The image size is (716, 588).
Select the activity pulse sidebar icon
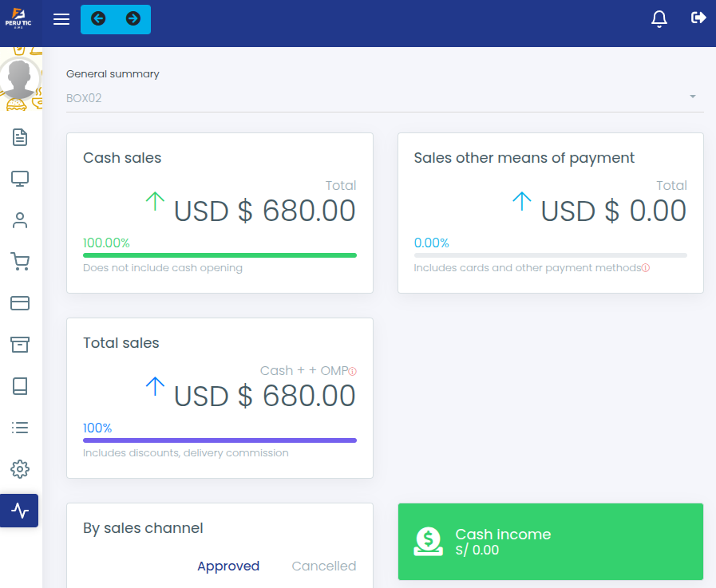pos(20,511)
